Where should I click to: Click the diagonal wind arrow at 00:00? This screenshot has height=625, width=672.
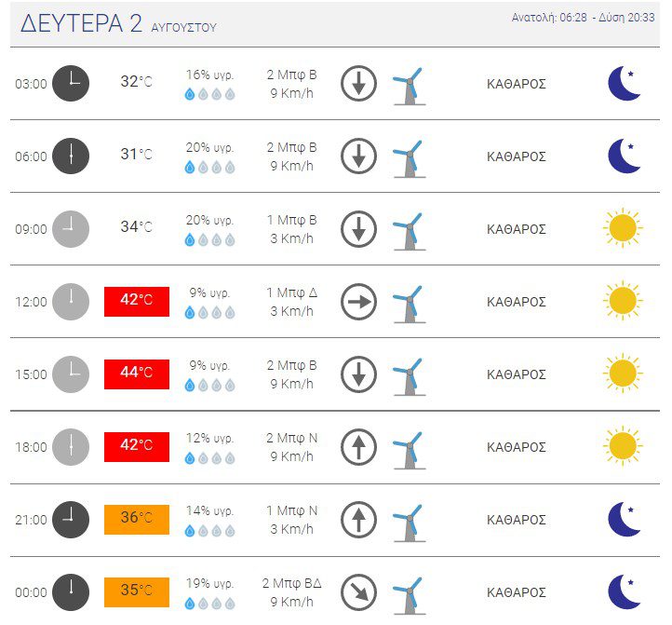click(x=358, y=592)
